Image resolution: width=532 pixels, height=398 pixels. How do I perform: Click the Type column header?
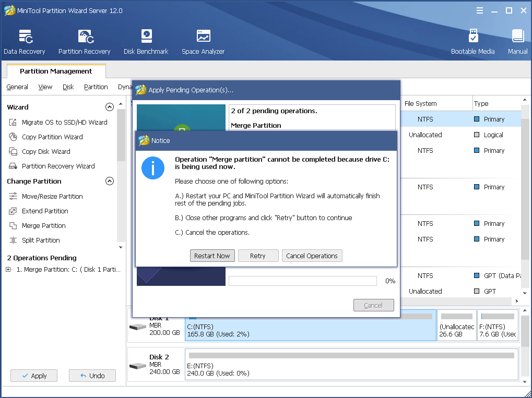click(496, 103)
